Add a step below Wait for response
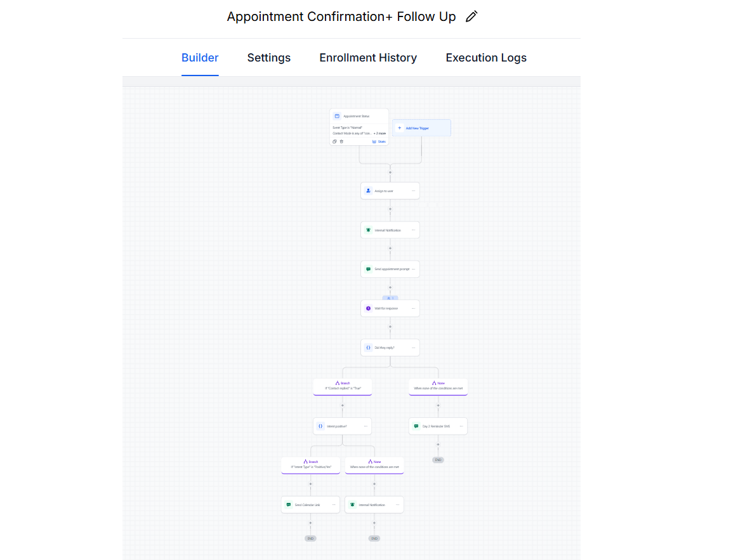 click(390, 327)
